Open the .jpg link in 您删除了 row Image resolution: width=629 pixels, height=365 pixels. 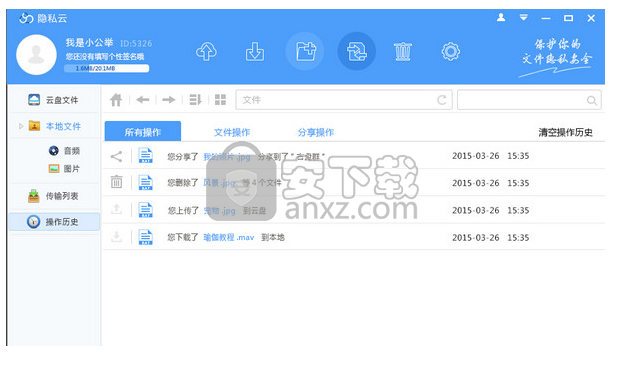click(219, 183)
